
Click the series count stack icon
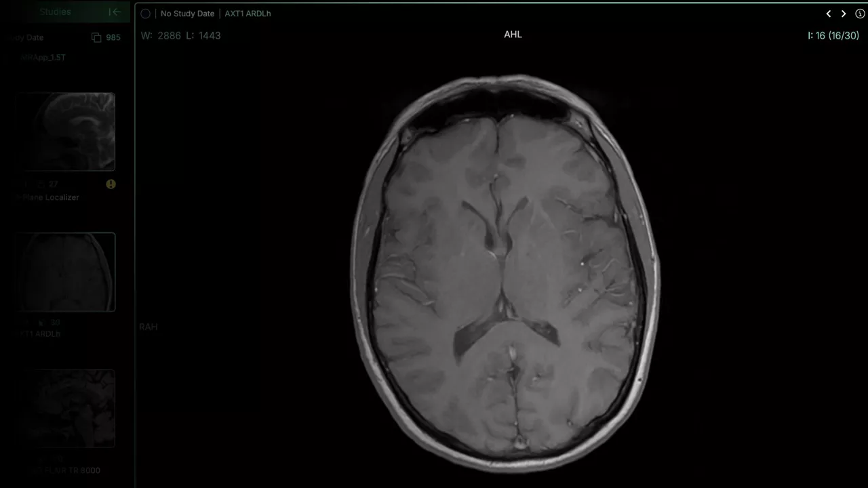click(96, 37)
